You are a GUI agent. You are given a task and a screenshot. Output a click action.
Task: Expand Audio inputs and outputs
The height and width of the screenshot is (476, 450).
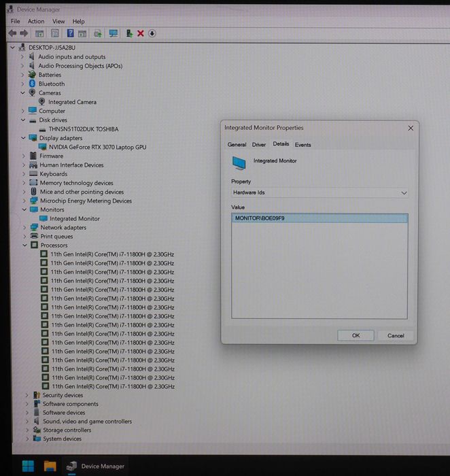click(22, 56)
